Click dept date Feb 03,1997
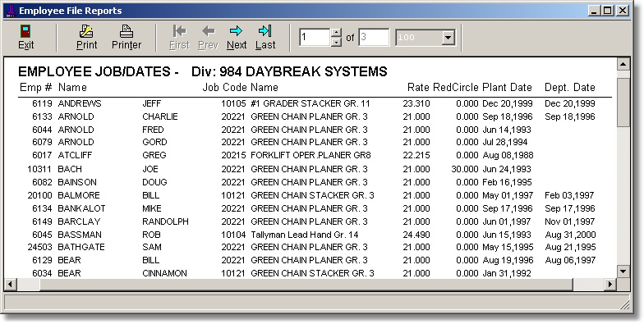The width and height of the screenshot is (644, 324). (569, 195)
